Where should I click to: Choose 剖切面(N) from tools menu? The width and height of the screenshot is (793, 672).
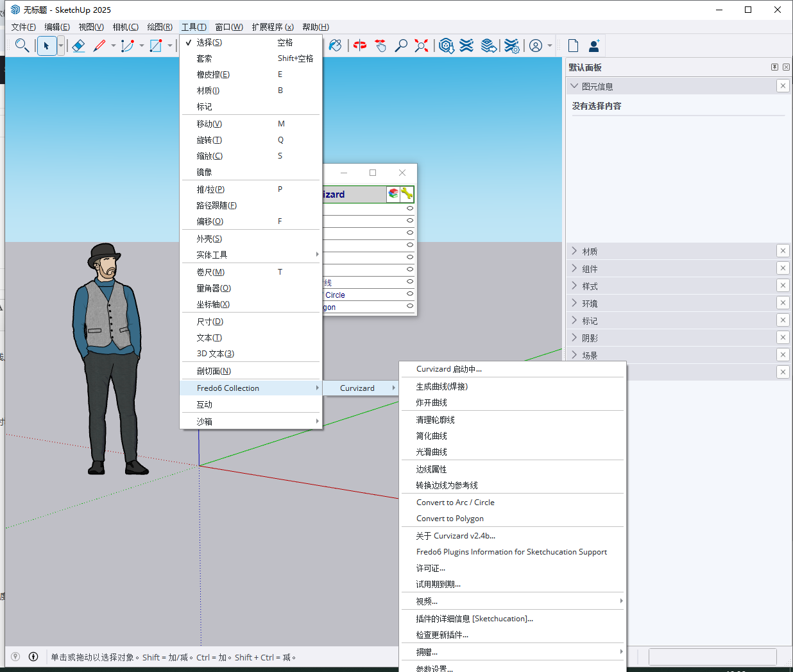pyautogui.click(x=250, y=371)
